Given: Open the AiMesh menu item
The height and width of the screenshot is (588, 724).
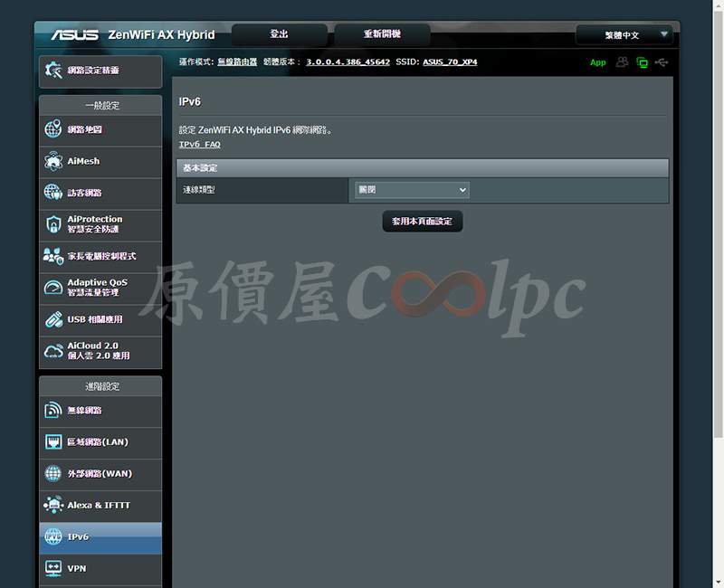Looking at the screenshot, I should point(100,162).
